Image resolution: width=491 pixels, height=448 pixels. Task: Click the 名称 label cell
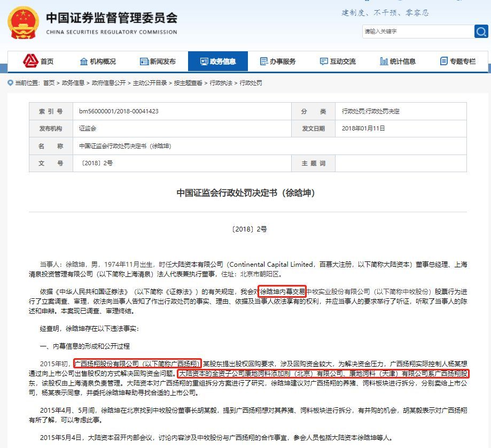point(51,146)
